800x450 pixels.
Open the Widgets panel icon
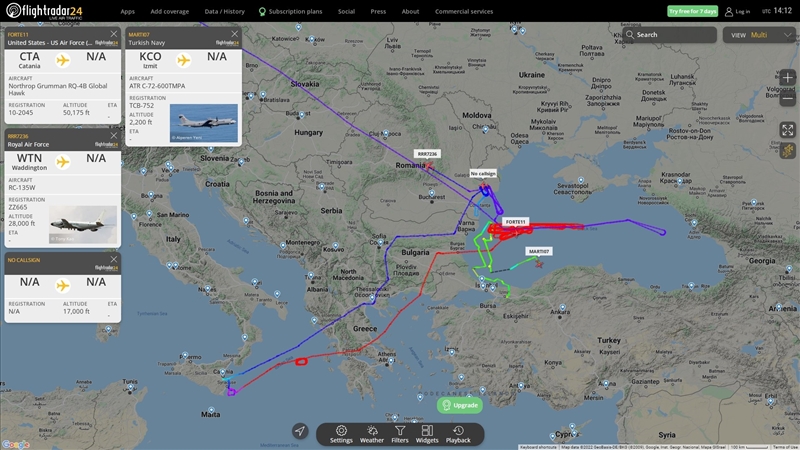pyautogui.click(x=427, y=434)
